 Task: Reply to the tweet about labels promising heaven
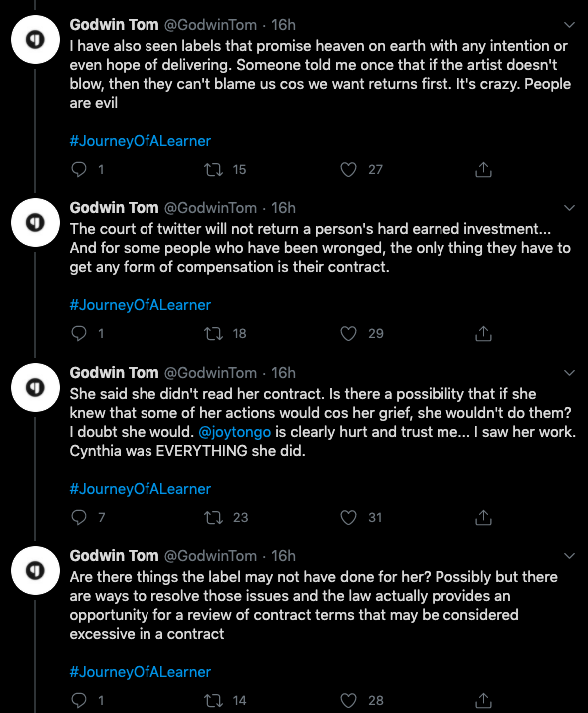(79, 170)
